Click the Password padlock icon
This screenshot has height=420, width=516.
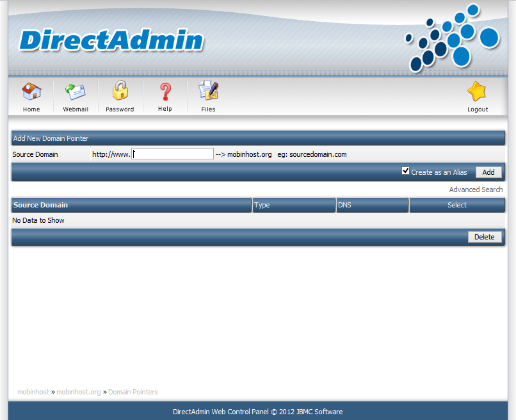(120, 90)
